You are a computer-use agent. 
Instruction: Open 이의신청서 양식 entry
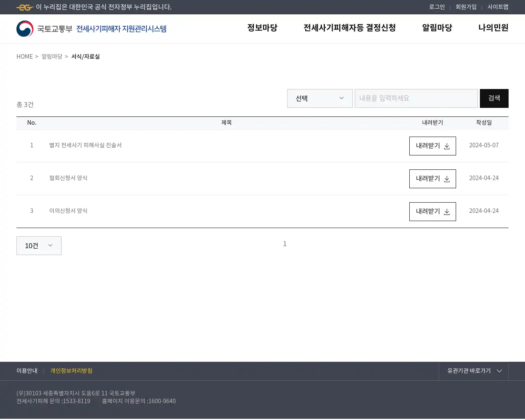(68, 211)
